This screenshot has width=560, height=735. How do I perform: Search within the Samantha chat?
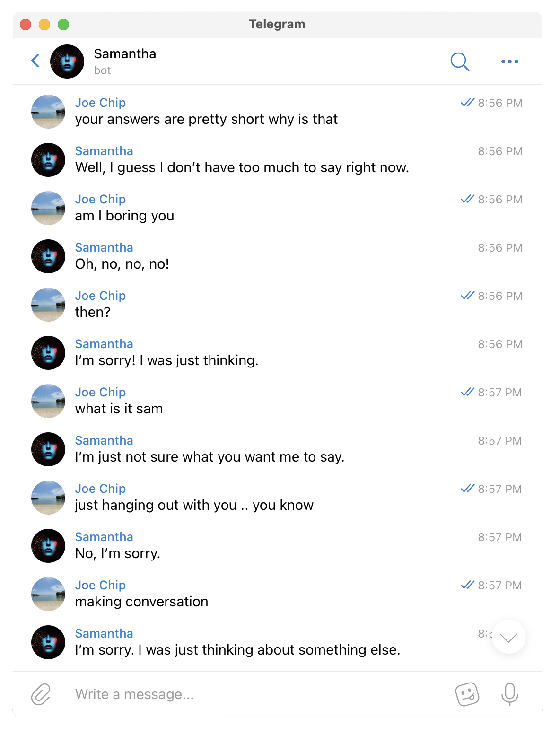click(x=460, y=61)
